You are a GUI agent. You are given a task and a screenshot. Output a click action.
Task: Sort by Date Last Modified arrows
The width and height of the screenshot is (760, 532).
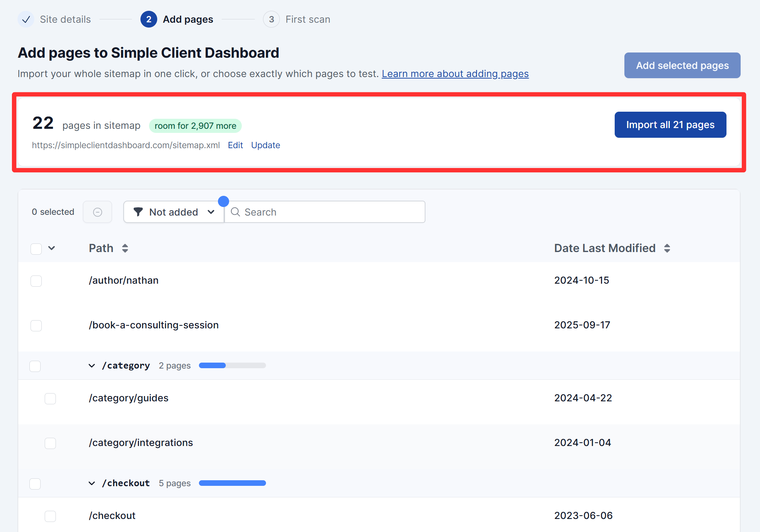pos(667,248)
